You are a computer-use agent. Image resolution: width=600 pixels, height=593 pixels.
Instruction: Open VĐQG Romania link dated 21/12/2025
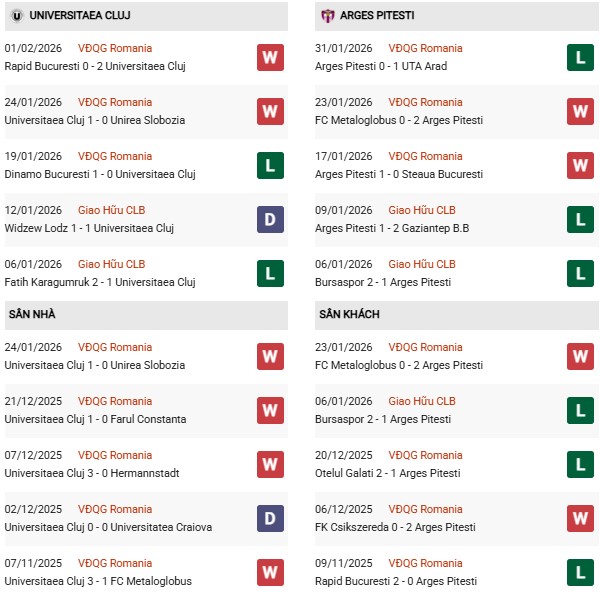(x=115, y=401)
